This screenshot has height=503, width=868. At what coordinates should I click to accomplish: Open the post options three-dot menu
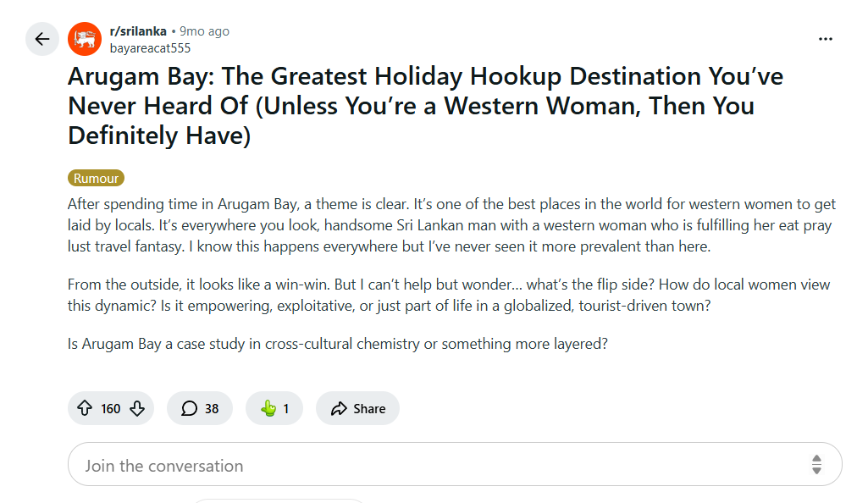[826, 39]
